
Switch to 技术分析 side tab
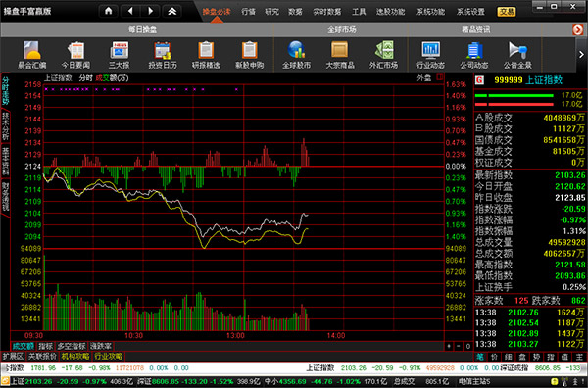[6, 126]
